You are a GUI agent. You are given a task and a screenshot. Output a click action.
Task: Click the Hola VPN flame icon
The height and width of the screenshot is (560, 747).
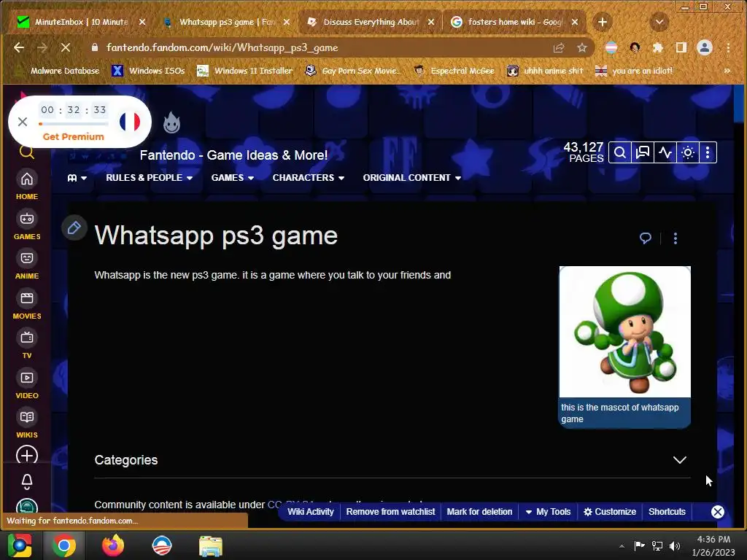tap(171, 122)
